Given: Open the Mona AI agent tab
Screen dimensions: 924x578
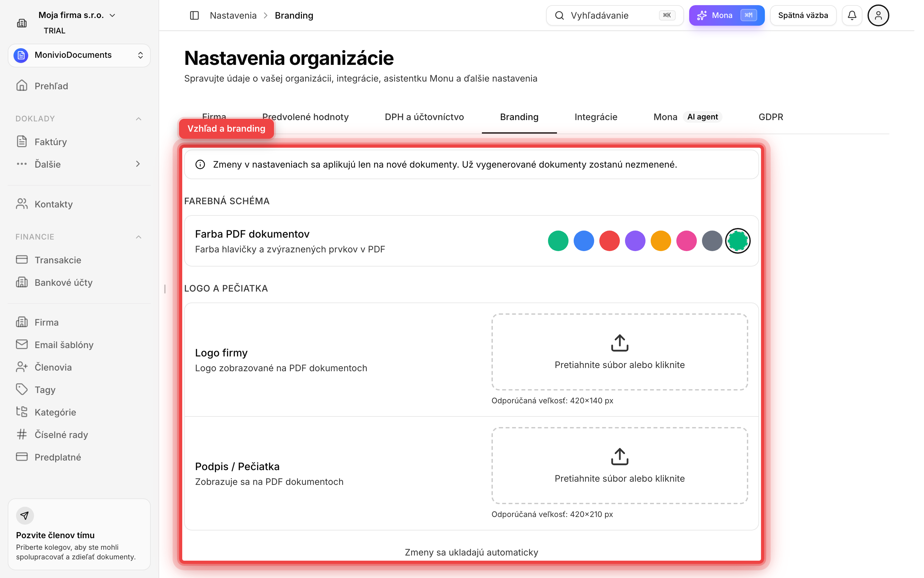Looking at the screenshot, I should 687,117.
